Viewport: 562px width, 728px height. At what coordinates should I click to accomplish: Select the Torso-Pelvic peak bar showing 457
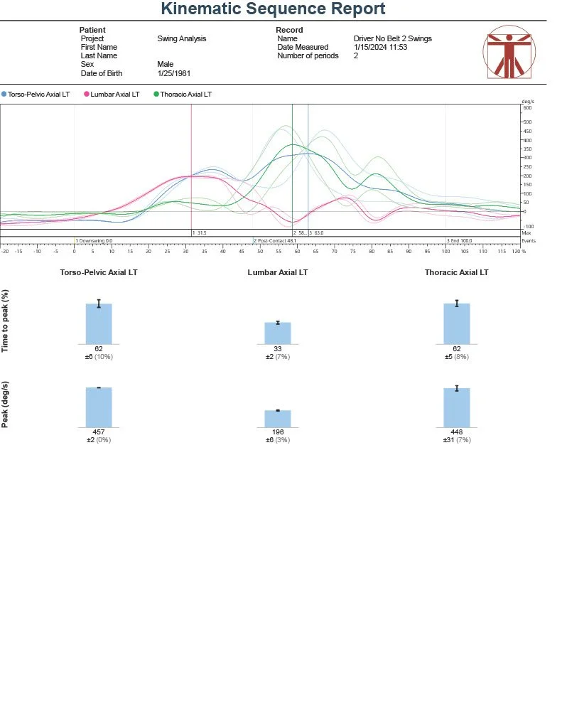coord(99,407)
